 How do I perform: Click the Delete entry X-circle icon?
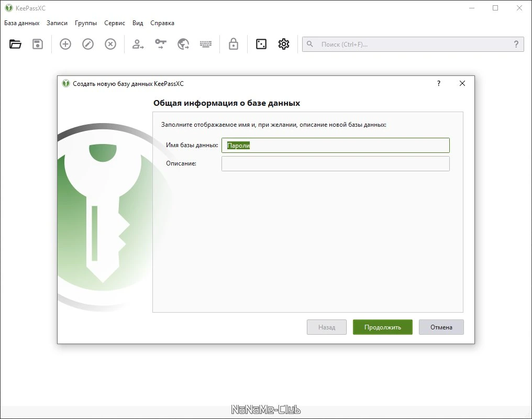click(x=110, y=44)
